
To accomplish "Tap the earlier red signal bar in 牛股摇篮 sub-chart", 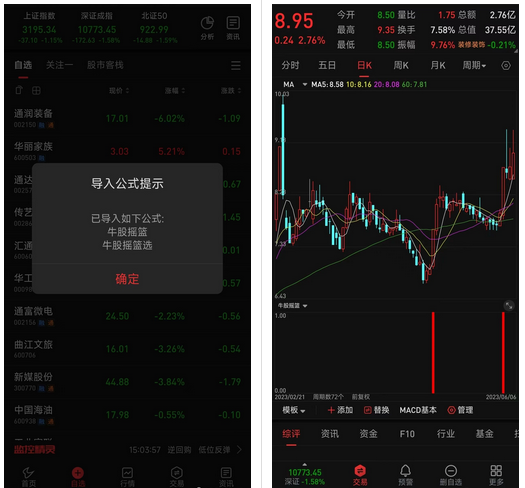I will [x=433, y=352].
